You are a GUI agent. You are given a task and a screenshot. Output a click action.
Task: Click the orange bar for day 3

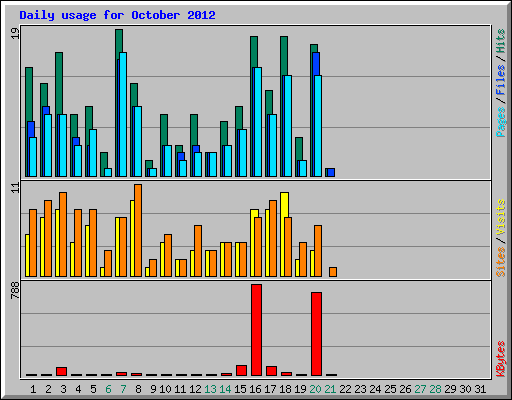pyautogui.click(x=63, y=234)
